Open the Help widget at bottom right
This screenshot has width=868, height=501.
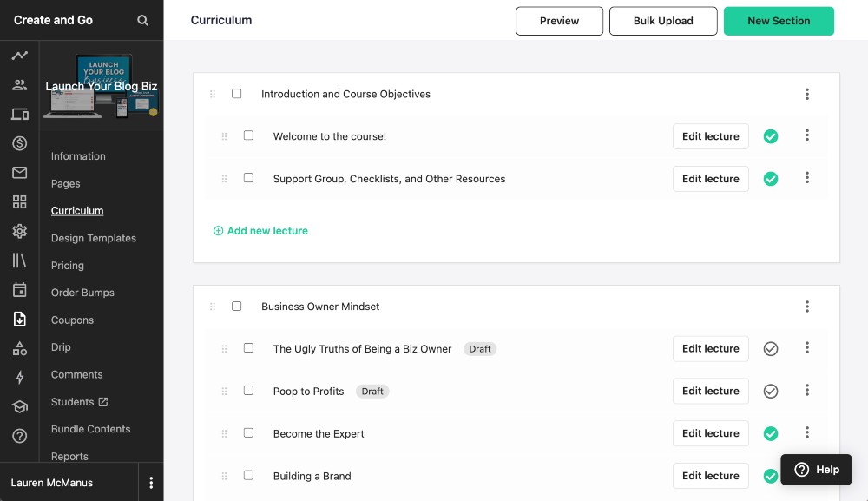(x=815, y=469)
